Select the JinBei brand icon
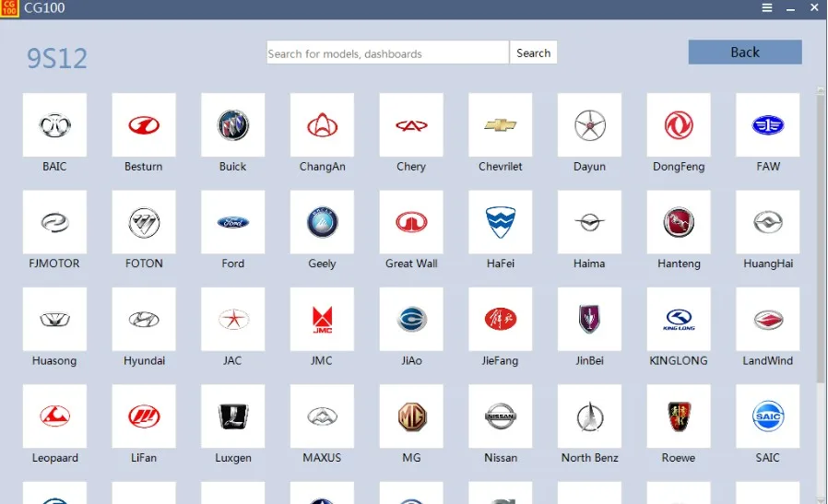The height and width of the screenshot is (504, 828). pyautogui.click(x=589, y=320)
